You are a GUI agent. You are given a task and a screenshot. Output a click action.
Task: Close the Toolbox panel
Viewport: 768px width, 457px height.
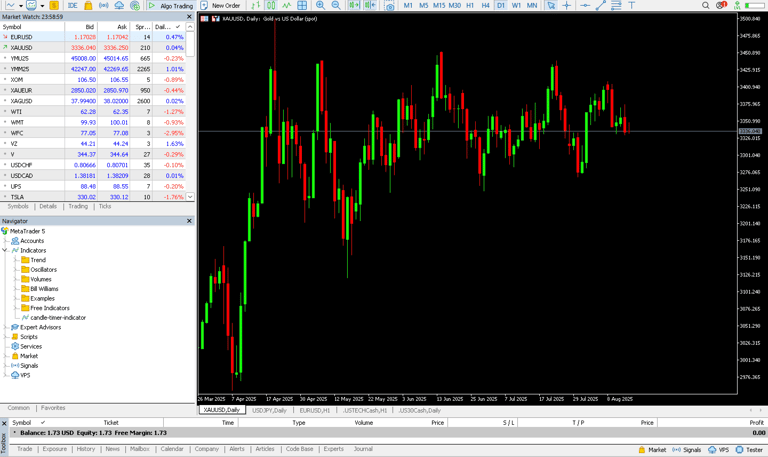(4, 423)
